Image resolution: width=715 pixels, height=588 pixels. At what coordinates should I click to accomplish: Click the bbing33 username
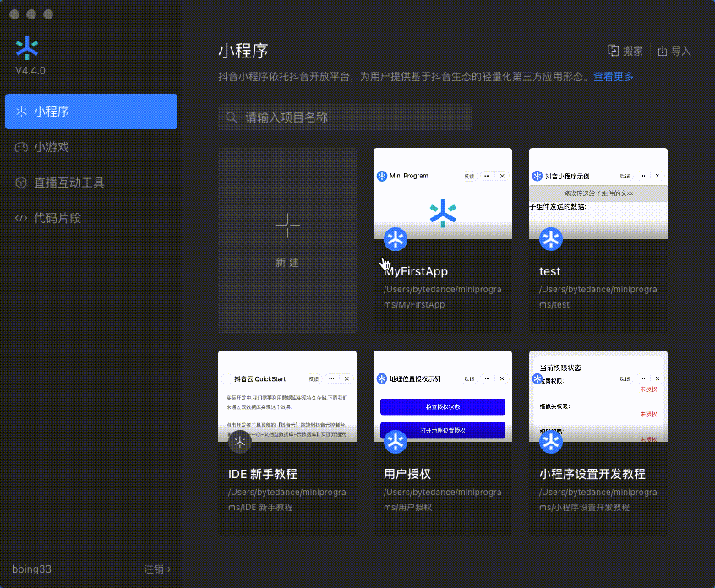[31, 569]
